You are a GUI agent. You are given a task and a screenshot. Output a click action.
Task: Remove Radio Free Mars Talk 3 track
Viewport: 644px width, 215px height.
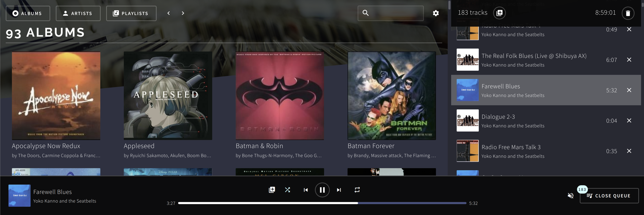629,151
